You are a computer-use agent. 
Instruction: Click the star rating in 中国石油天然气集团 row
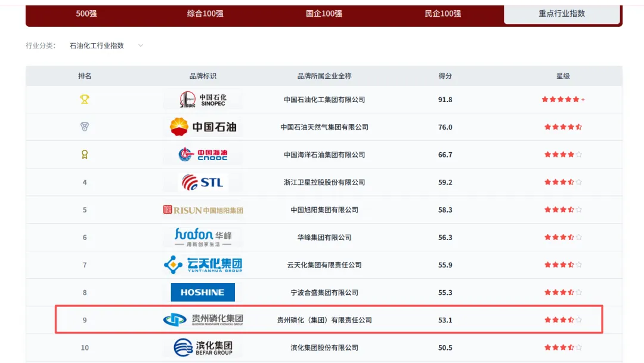pyautogui.click(x=563, y=127)
